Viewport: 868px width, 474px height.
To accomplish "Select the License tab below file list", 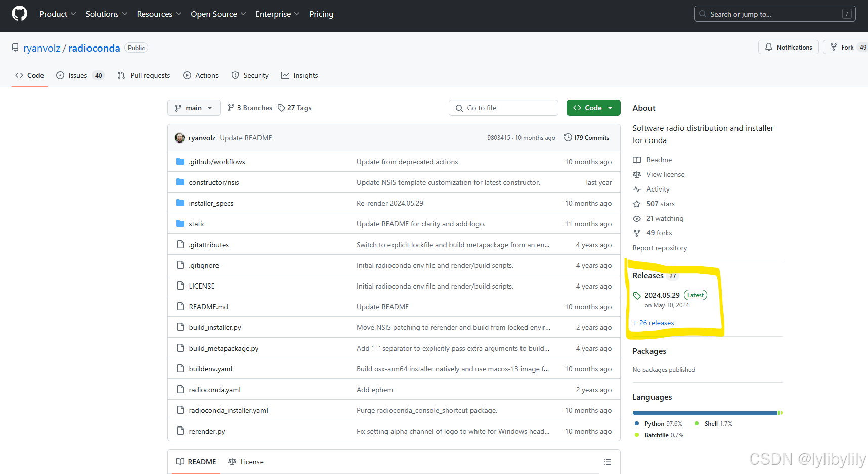I will [246, 462].
